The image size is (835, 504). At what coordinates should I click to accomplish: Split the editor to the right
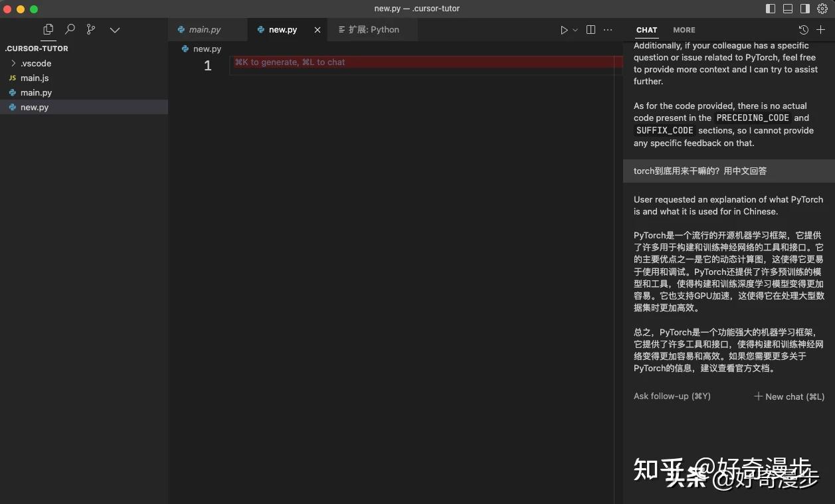click(x=591, y=30)
